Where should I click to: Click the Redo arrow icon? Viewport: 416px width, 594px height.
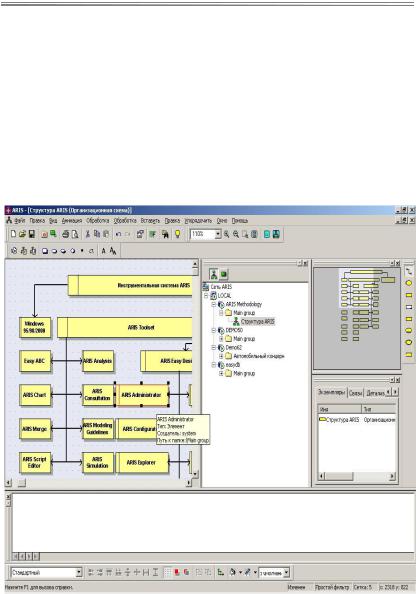(128, 234)
